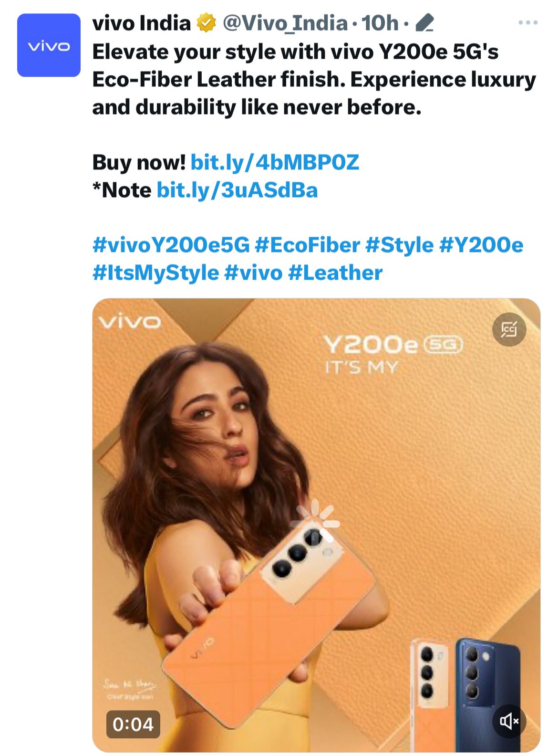Open the bit.ly/3uASdBa note link

click(x=238, y=189)
